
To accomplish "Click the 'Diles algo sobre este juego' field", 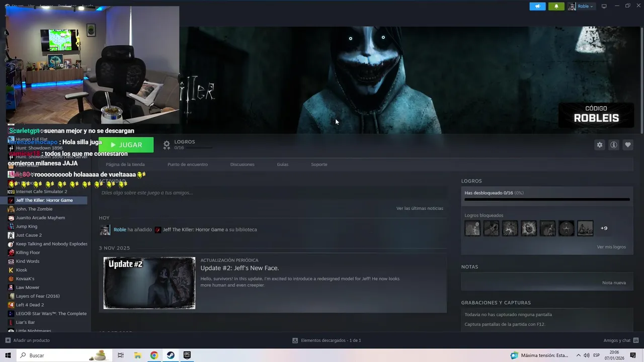I will point(273,193).
